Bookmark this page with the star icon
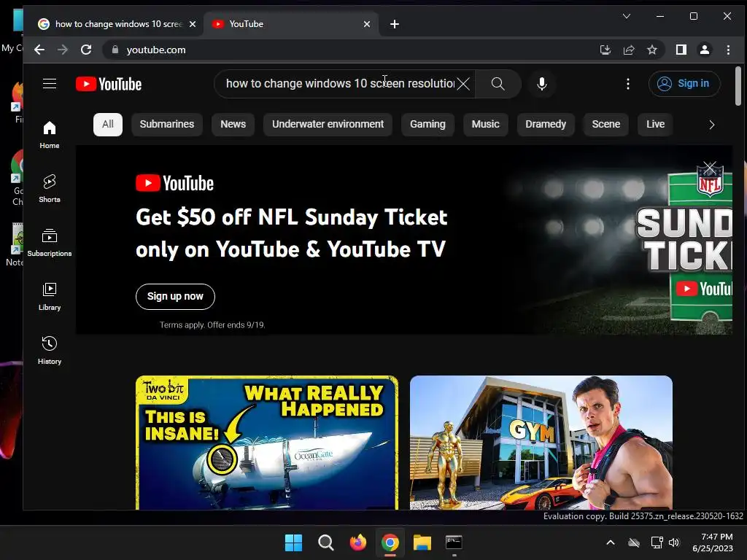 pyautogui.click(x=652, y=50)
